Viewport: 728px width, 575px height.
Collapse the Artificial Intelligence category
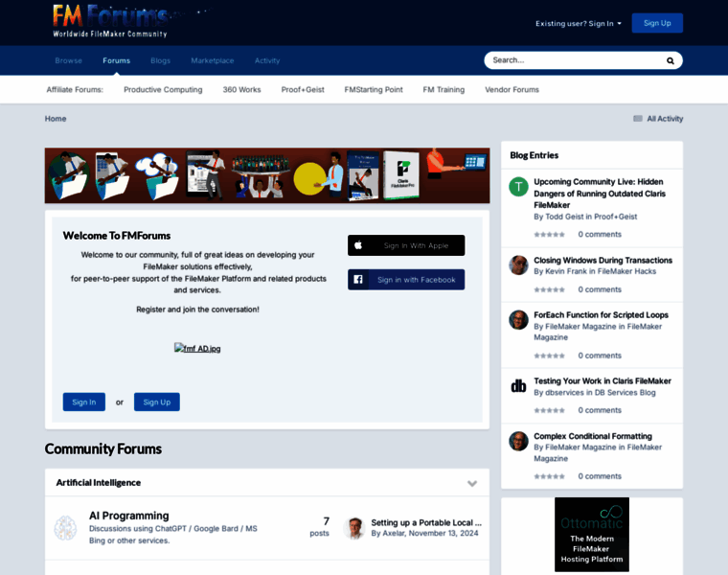pyautogui.click(x=472, y=484)
